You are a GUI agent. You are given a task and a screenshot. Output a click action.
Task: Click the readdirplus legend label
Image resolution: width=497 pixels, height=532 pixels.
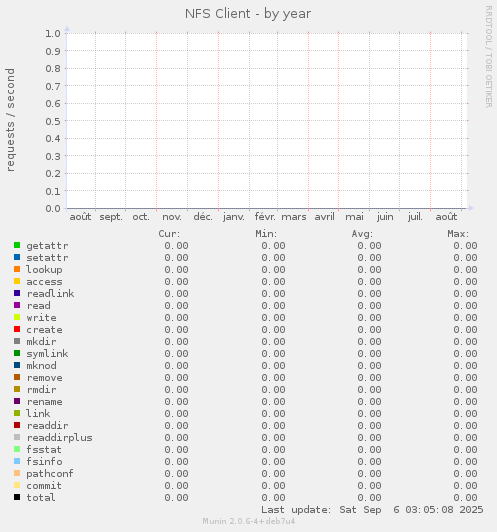(x=59, y=438)
